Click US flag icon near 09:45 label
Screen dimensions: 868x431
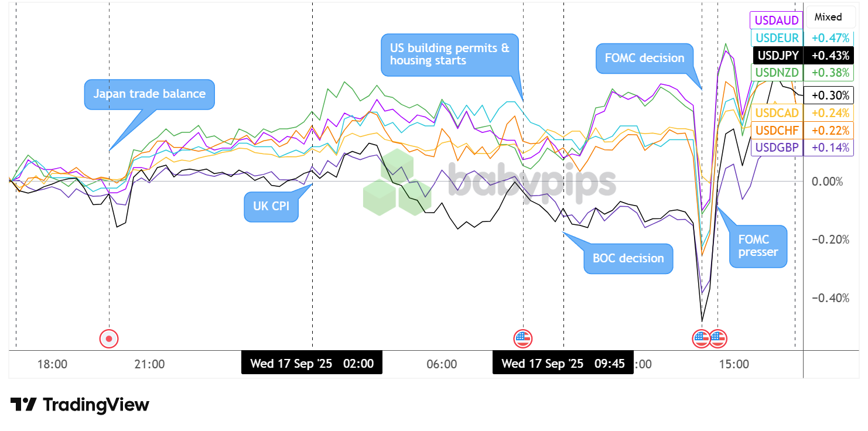click(x=522, y=338)
